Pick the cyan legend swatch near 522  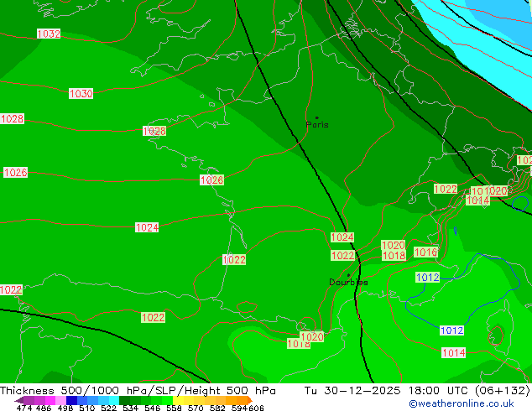tap(114, 400)
